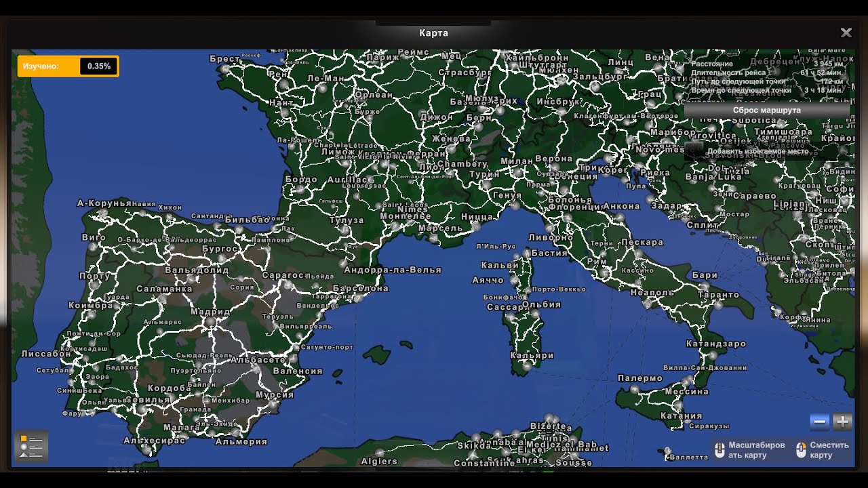Click the Барселона city label

pyautogui.click(x=361, y=288)
